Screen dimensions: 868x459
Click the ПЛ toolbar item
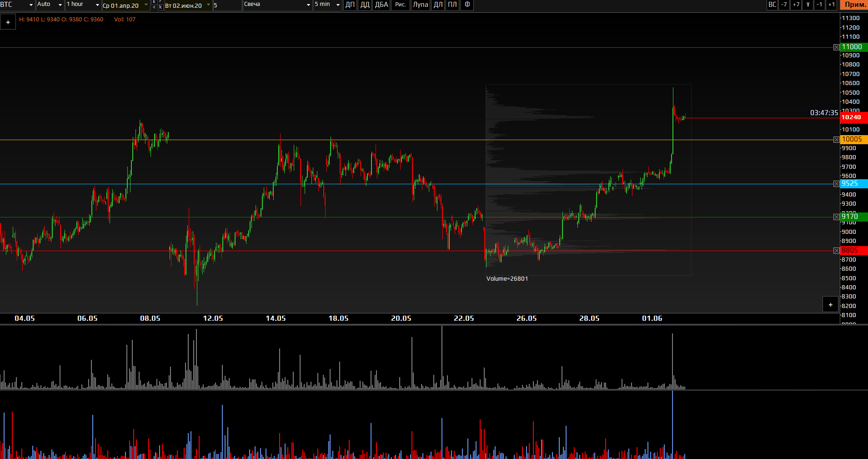point(452,5)
